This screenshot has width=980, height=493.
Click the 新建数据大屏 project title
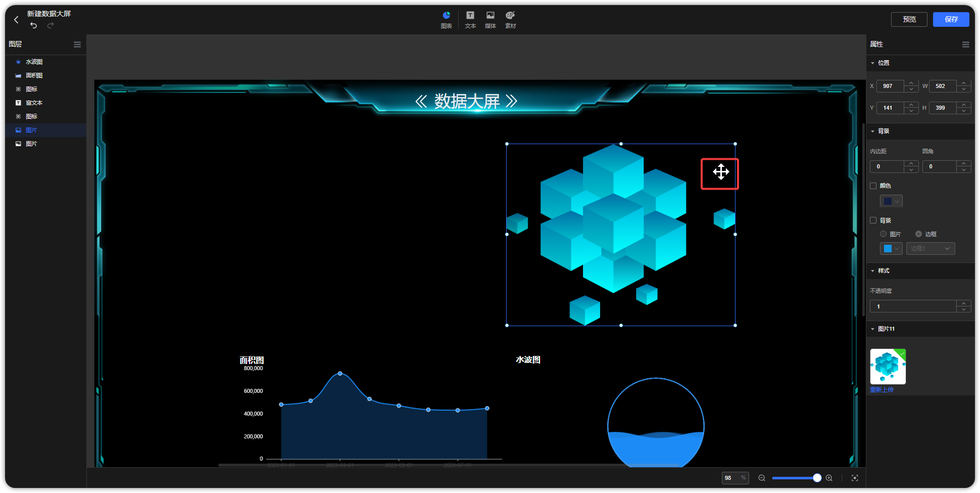tap(49, 14)
